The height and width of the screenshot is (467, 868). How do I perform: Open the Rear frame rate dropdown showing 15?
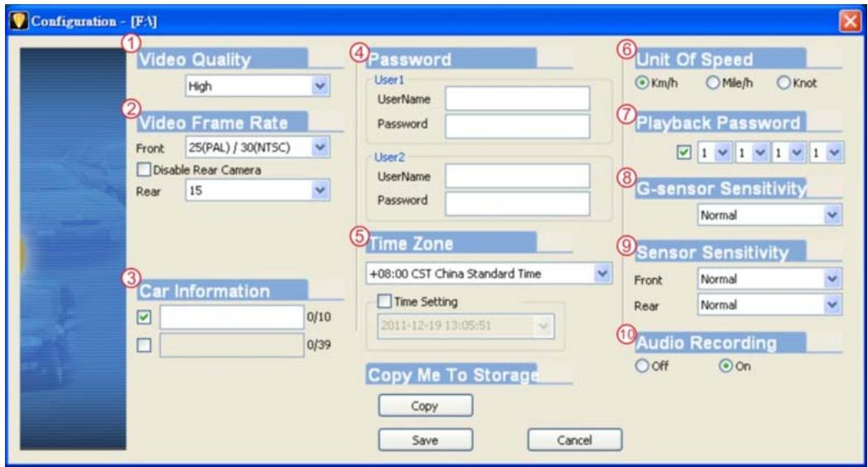click(x=258, y=190)
